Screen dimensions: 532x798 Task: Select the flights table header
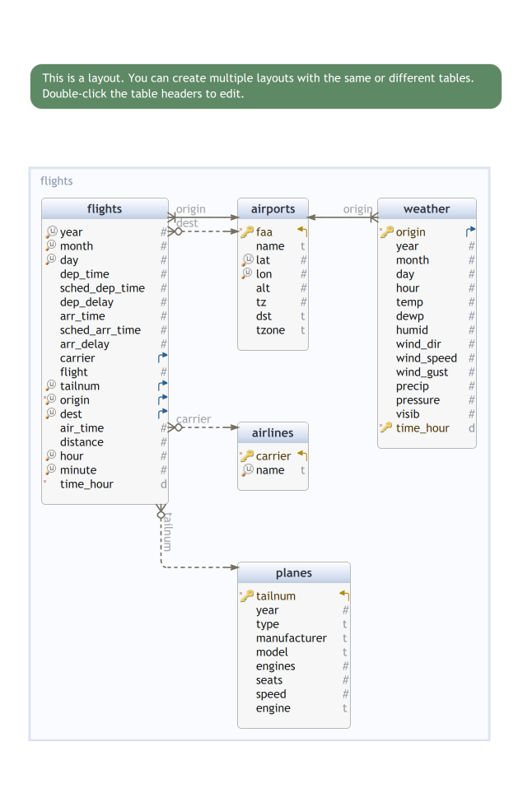105,209
